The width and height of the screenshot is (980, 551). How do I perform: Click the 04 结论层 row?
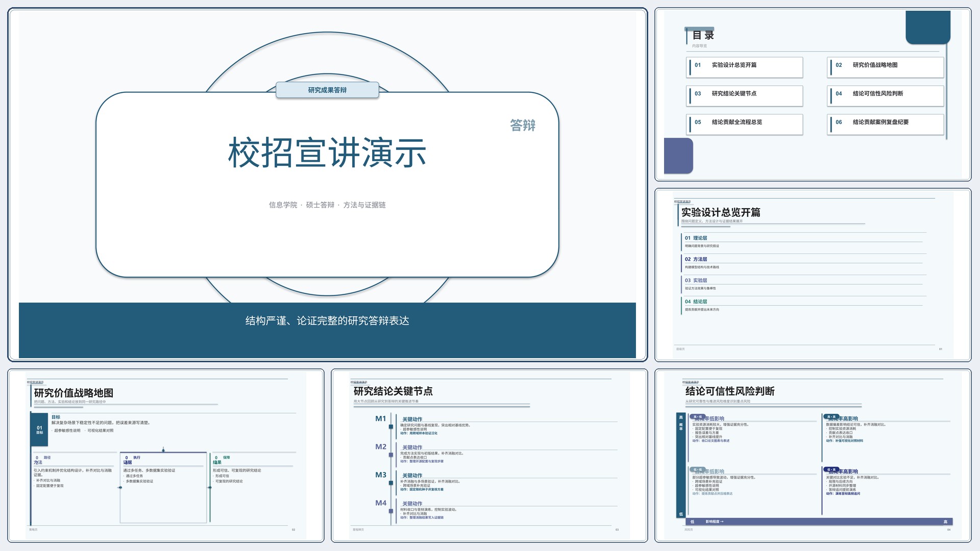802,305
